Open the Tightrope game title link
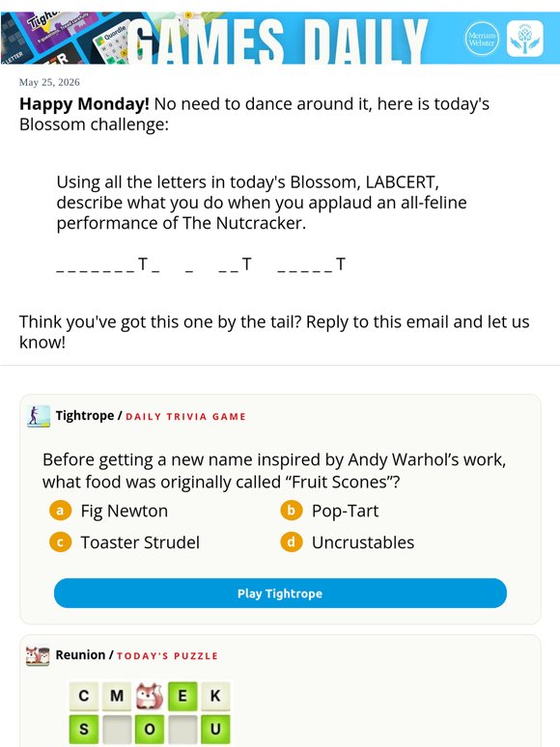560x747 pixels. (85, 415)
